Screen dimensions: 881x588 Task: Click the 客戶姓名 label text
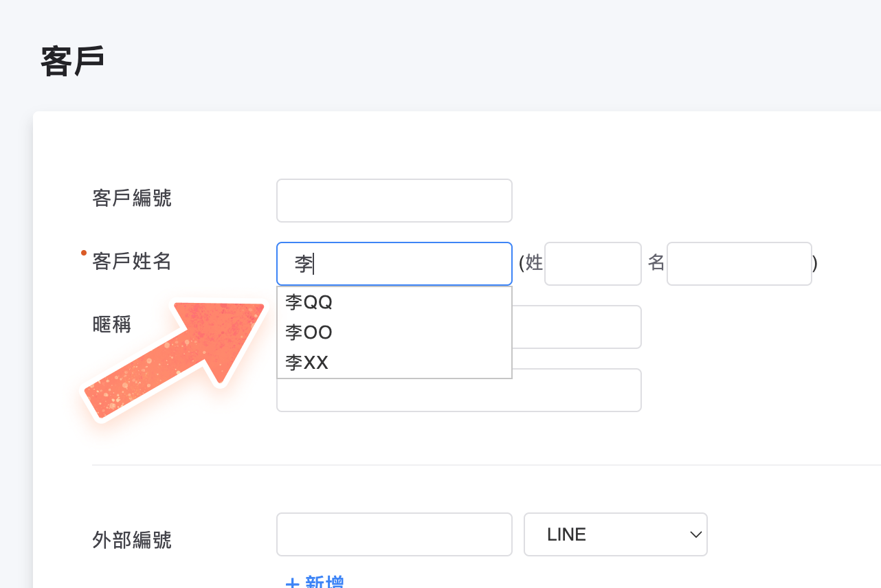click(131, 262)
